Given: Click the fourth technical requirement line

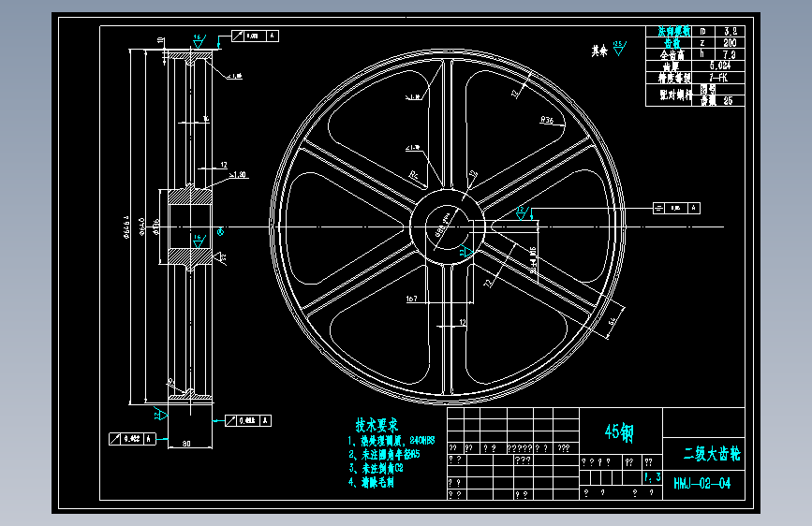Looking at the screenshot, I should [371, 483].
